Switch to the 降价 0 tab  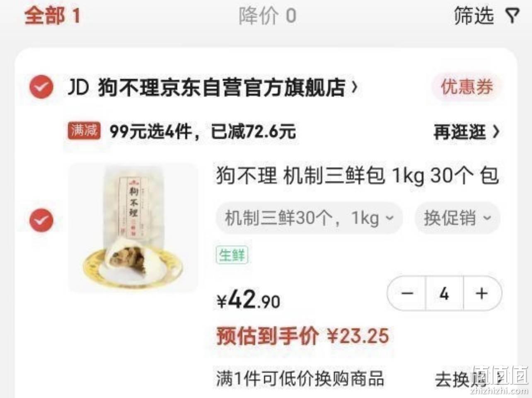[267, 16]
